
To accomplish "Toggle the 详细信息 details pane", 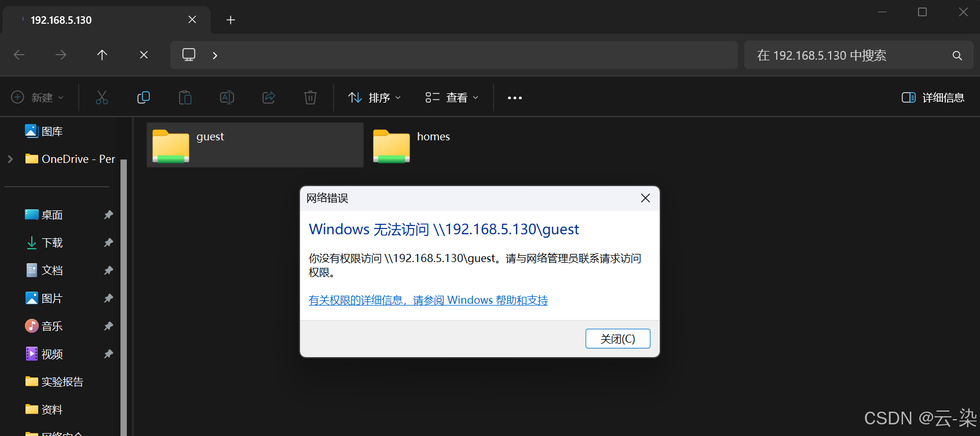I will pyautogui.click(x=933, y=97).
